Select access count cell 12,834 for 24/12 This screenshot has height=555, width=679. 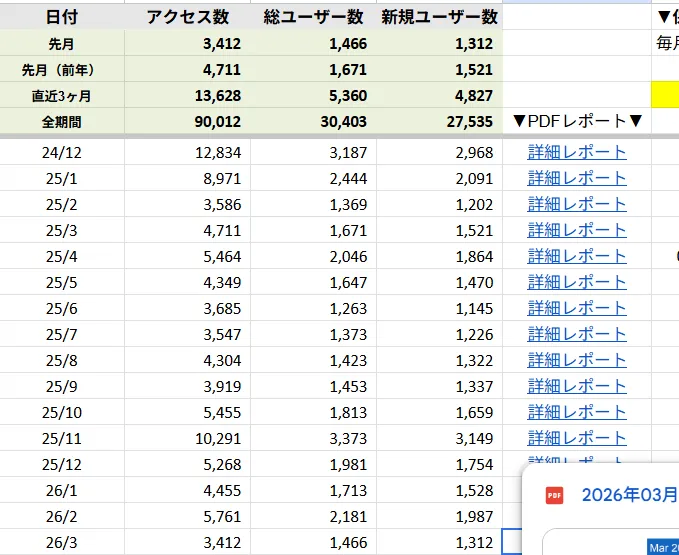187,152
